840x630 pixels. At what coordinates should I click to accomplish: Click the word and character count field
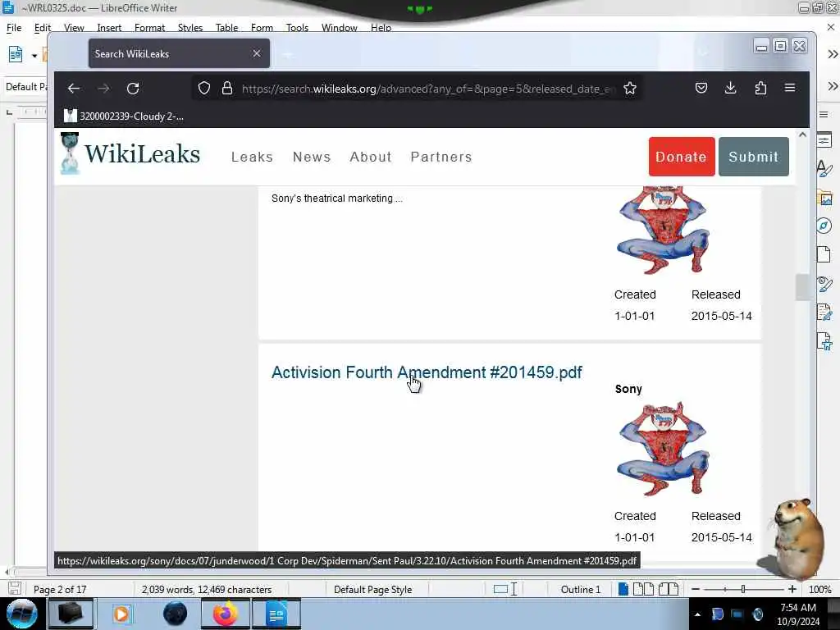point(206,589)
